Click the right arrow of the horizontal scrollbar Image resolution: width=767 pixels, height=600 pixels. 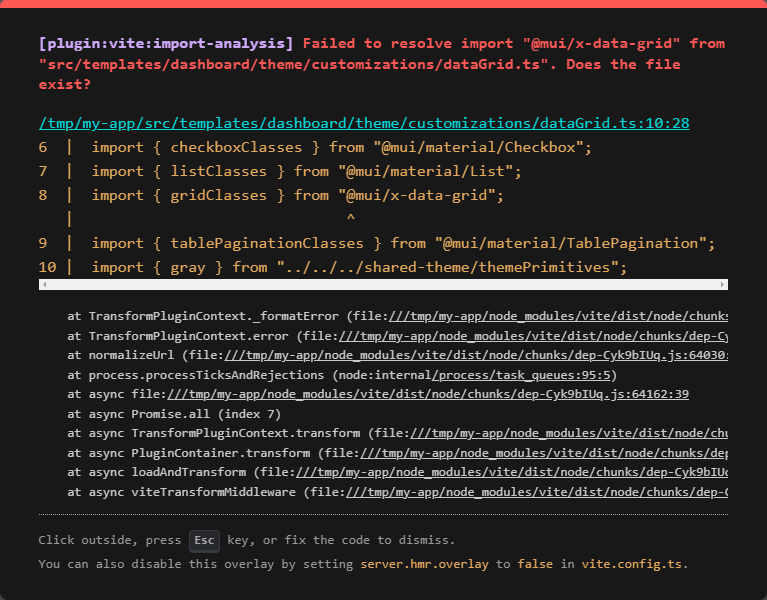[722, 285]
